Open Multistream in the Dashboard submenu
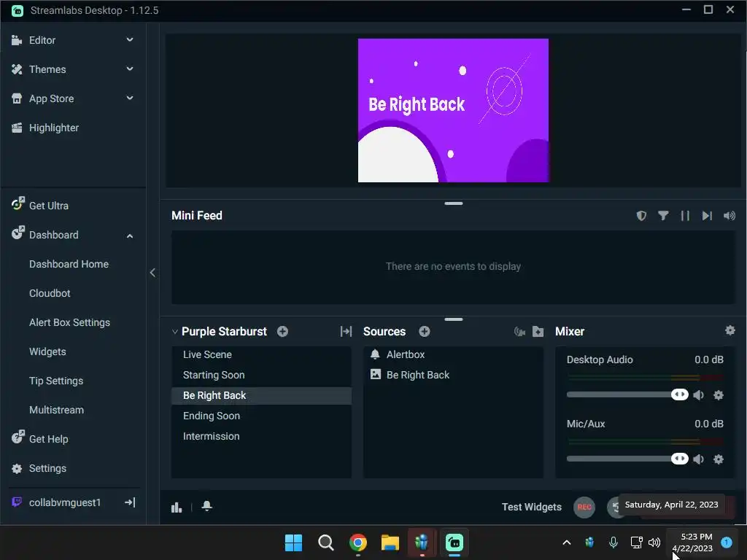This screenshot has height=560, width=747. coord(57,410)
